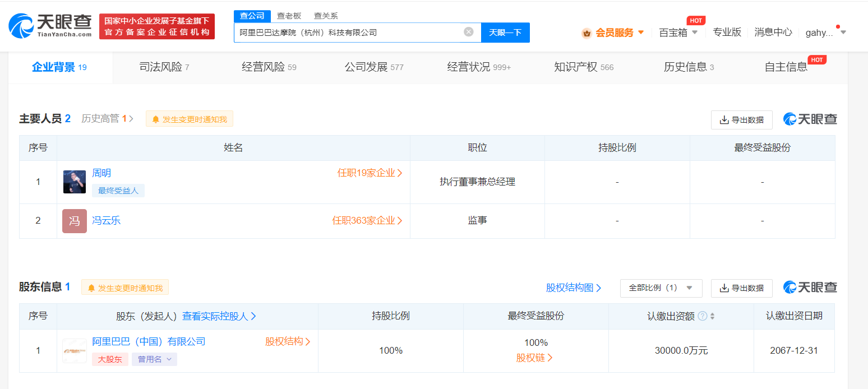Viewport: 868px width, 389px height.
Task: Sort by 认缴出资额 using sort arrows
Action: (713, 316)
